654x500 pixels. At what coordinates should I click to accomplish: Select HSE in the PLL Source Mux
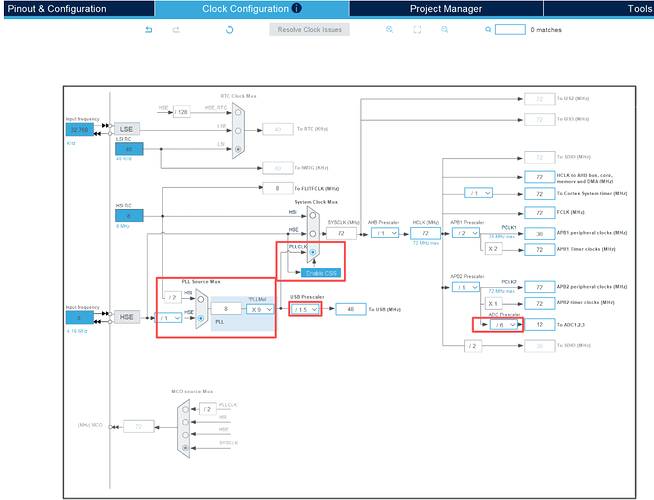click(201, 318)
